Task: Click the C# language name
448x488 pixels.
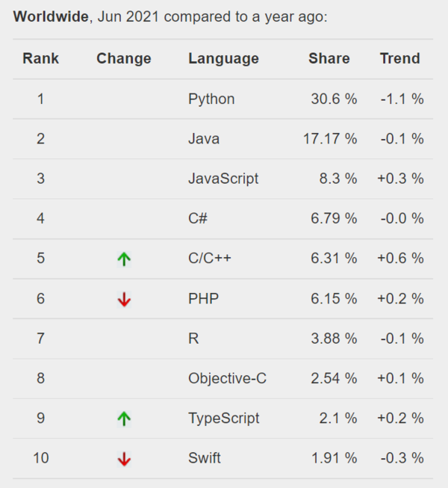Action: coord(198,218)
